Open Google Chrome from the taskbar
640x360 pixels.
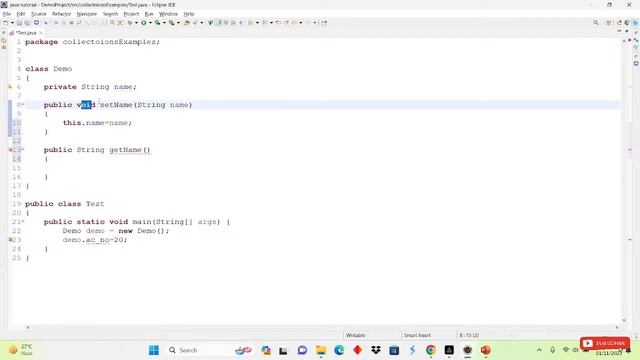[x=431, y=350]
